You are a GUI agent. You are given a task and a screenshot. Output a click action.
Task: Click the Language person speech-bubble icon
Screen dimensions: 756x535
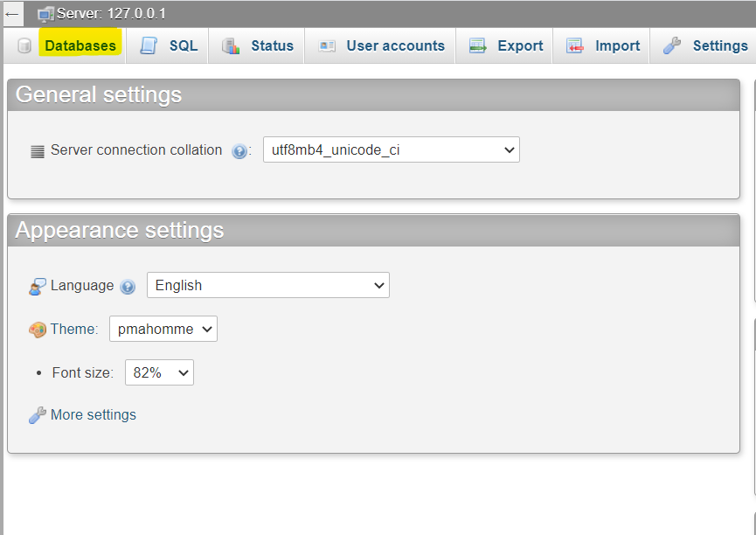coord(37,287)
